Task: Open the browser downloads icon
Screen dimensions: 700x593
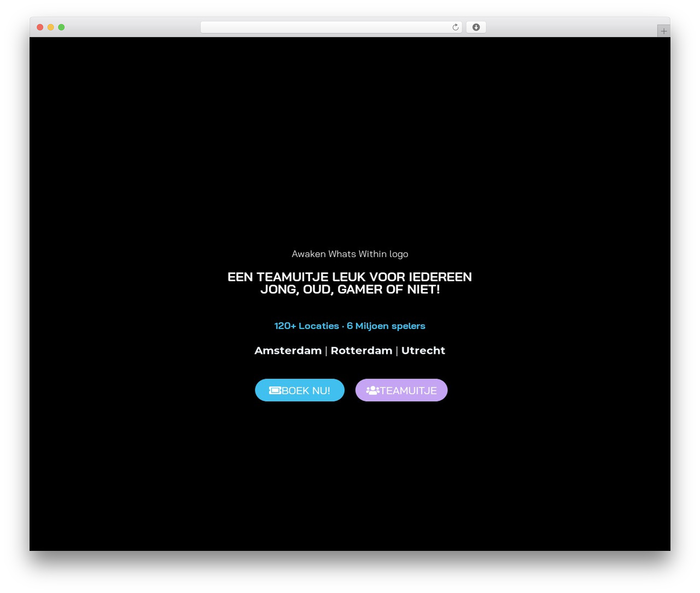Action: pos(476,27)
